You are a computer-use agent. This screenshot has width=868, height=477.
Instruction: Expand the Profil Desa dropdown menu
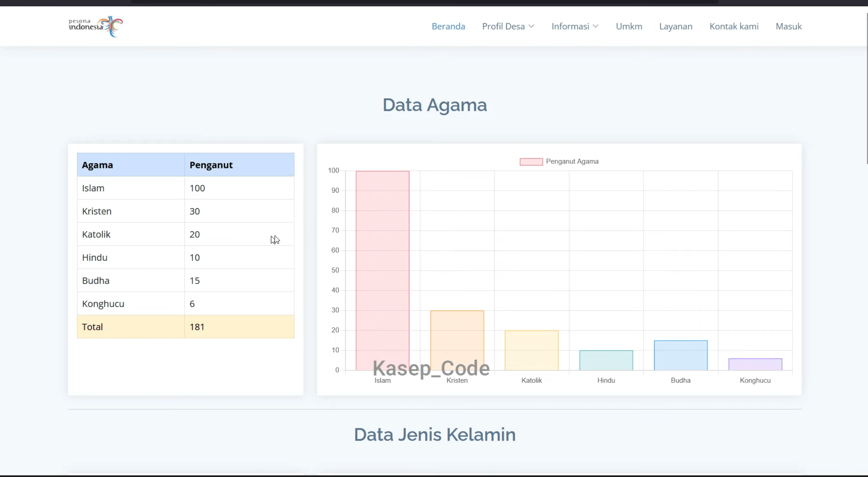508,26
